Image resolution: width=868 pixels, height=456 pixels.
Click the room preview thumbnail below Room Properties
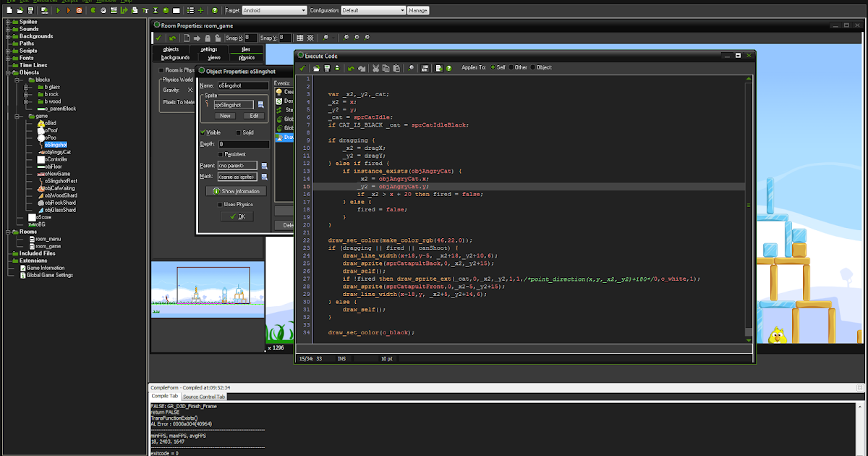[x=207, y=290]
